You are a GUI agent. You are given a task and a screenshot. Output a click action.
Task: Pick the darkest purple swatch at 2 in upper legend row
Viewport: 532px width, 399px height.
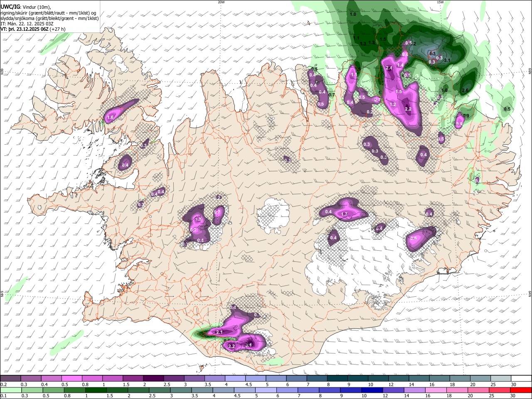coord(153,379)
